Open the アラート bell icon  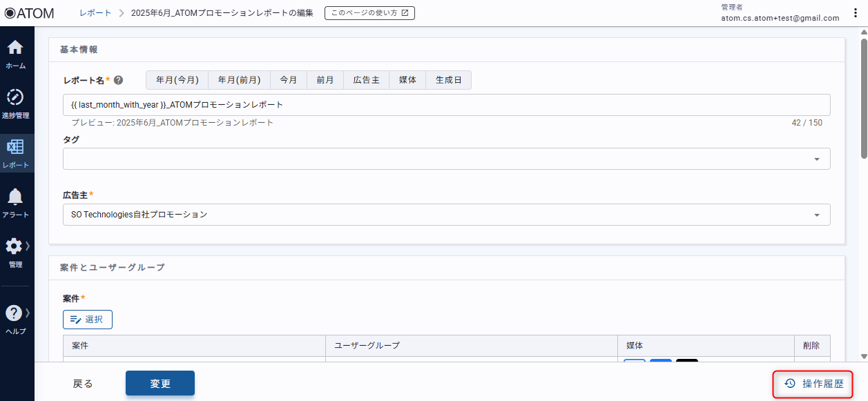click(x=15, y=197)
